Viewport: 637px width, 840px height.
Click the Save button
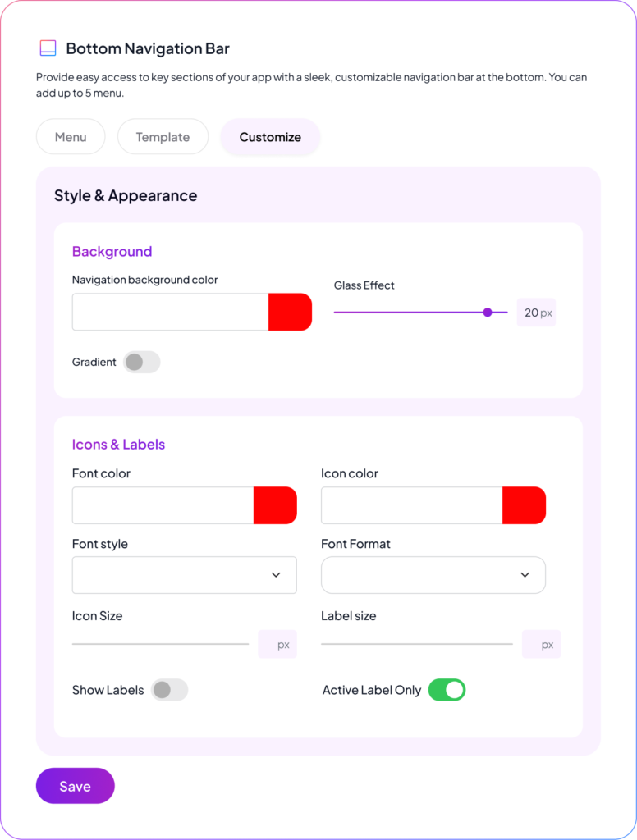click(x=75, y=786)
